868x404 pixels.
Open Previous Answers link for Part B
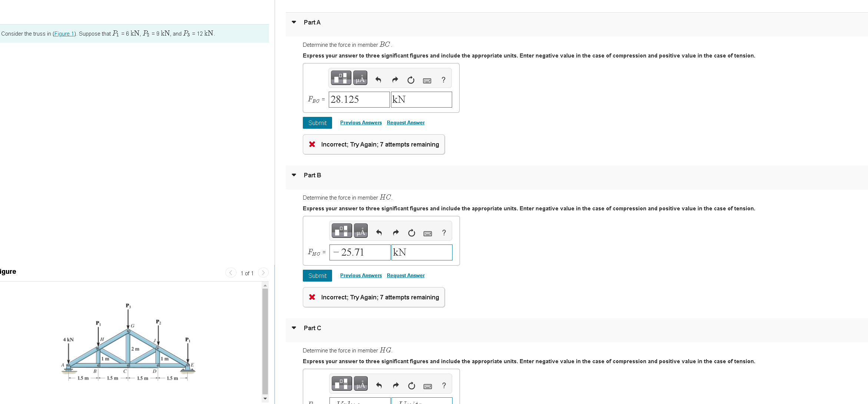361,275
